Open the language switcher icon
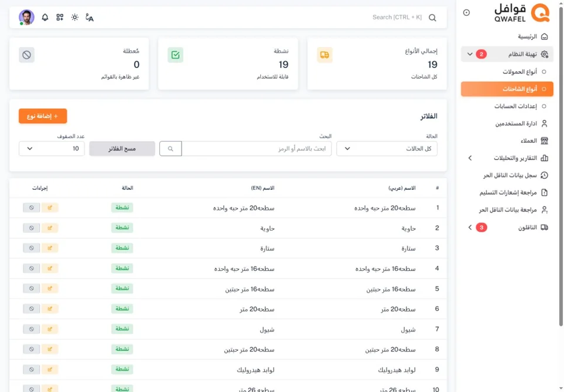This screenshot has height=392, width=564. (89, 17)
